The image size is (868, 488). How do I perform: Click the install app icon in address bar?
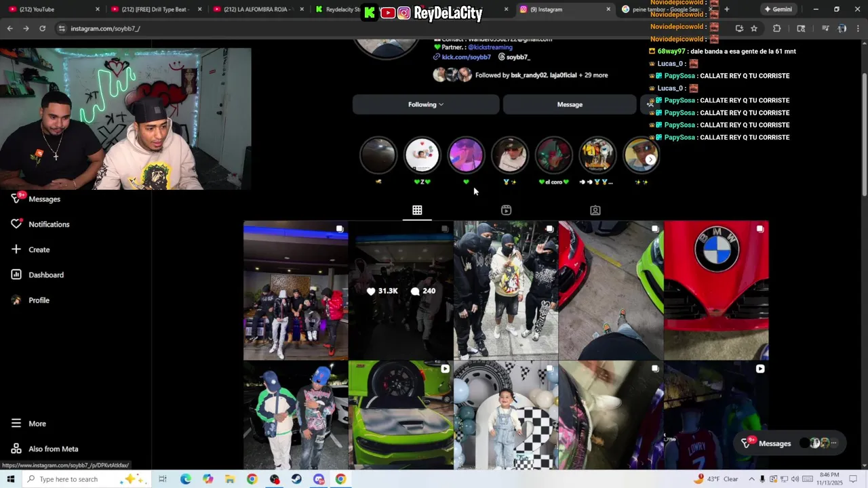point(739,28)
